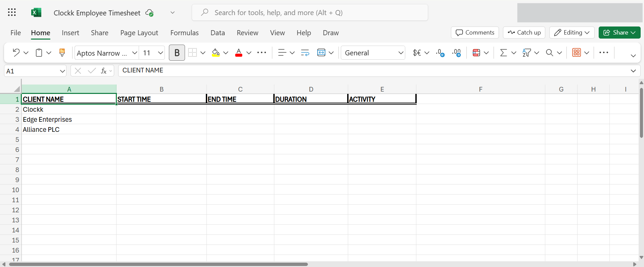
Task: Switch to the Draw tab
Action: 331,33
